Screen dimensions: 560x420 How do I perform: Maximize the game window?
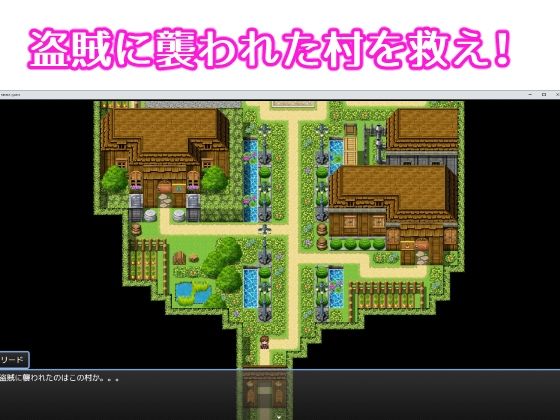tap(544, 95)
